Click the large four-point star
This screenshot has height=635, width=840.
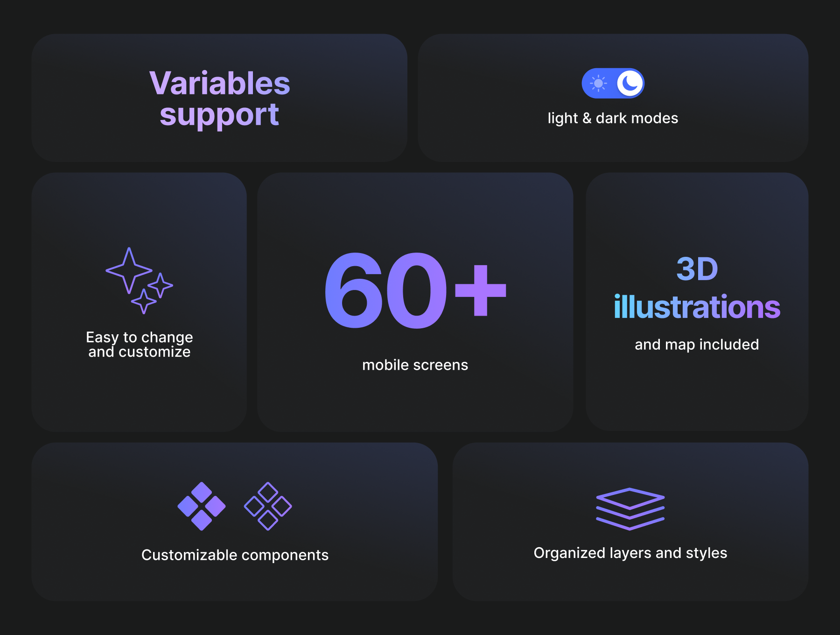(129, 270)
